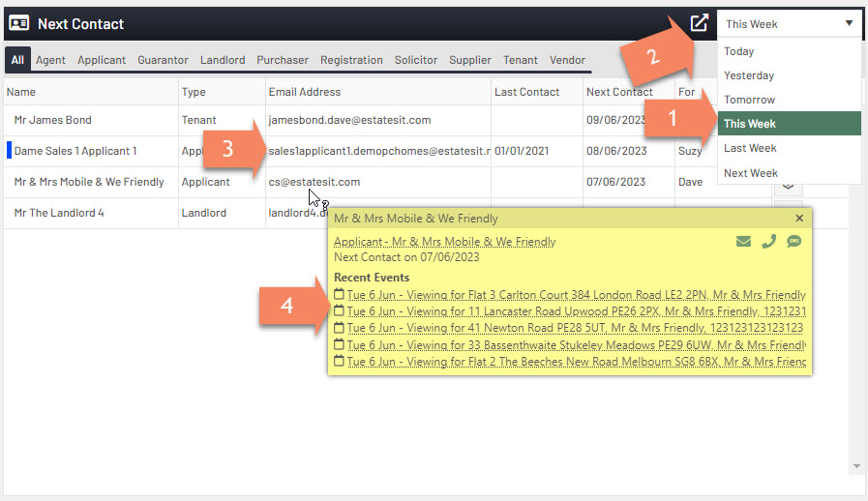Switch to the Landlord tab

click(223, 60)
